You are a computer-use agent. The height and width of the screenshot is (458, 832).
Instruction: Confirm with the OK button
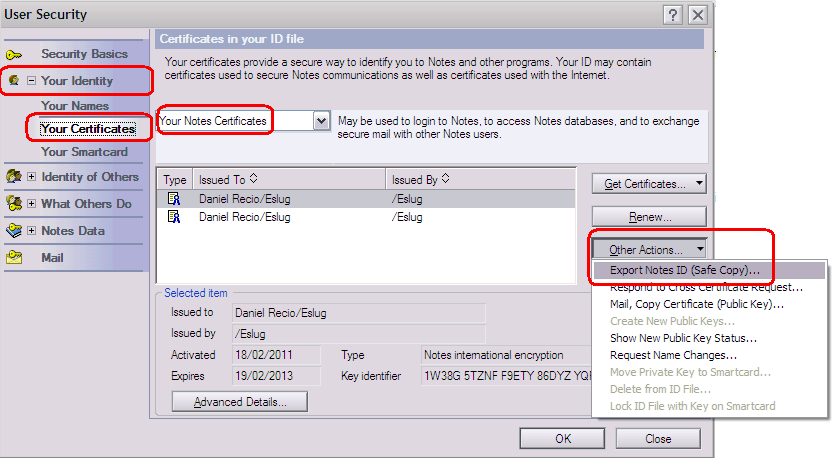coord(562,439)
